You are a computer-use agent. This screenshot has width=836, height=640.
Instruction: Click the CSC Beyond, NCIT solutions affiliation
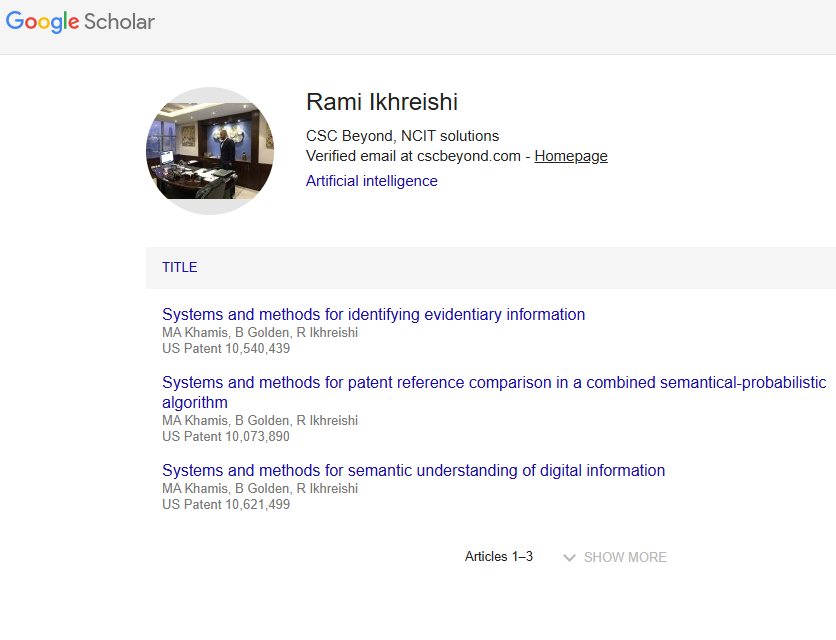(402, 136)
